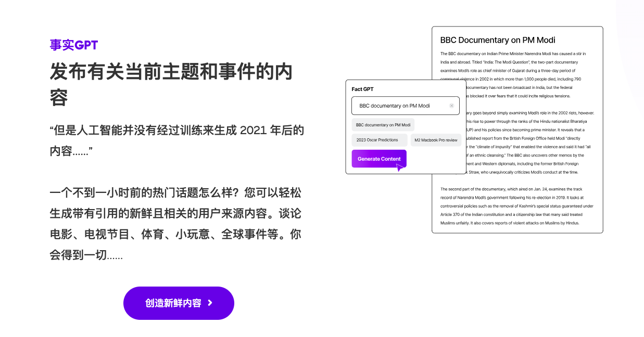Choose the M2 Macbook Pro review chip
Screen dimensions: 644x337
coord(436,140)
